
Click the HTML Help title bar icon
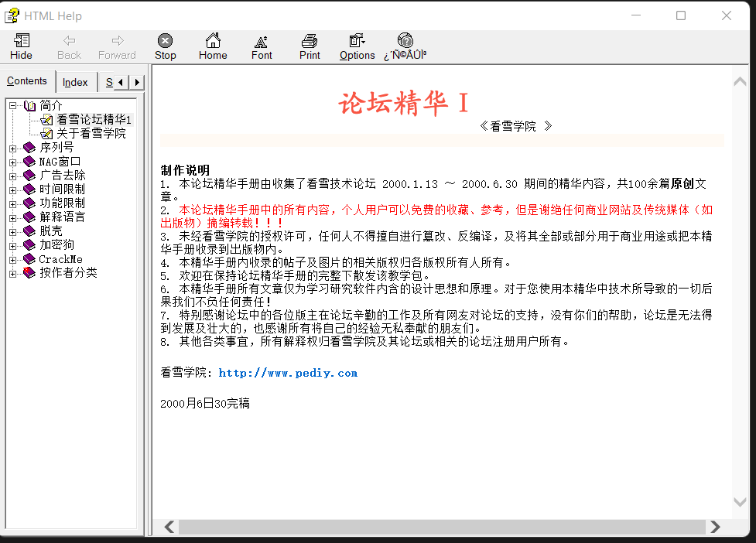point(12,15)
